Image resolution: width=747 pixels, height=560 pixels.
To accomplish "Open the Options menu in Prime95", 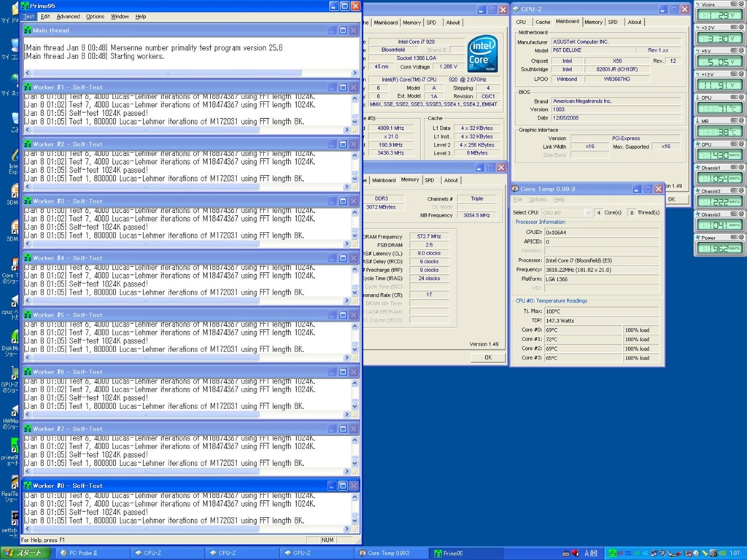I will tap(95, 16).
